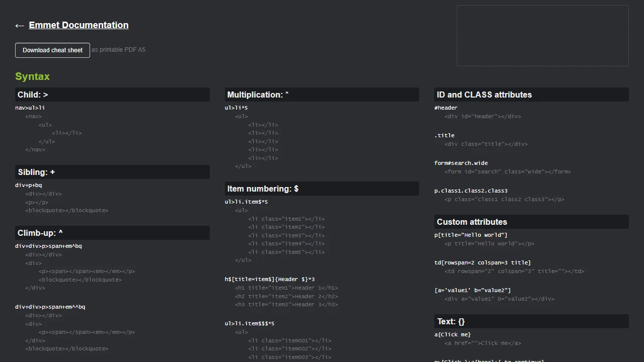
Task: Open the printable PDF A5 version
Action: (118, 49)
